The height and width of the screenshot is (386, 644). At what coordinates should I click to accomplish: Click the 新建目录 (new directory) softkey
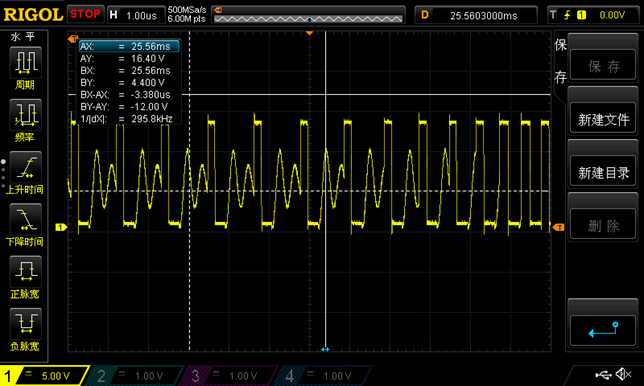(x=603, y=172)
